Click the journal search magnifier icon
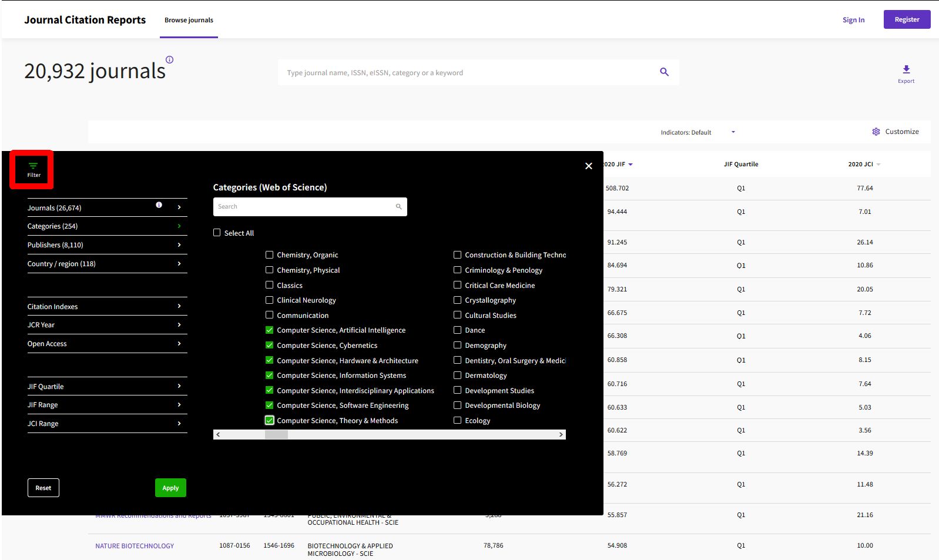Screen dimensions: 939x560 (x=664, y=72)
